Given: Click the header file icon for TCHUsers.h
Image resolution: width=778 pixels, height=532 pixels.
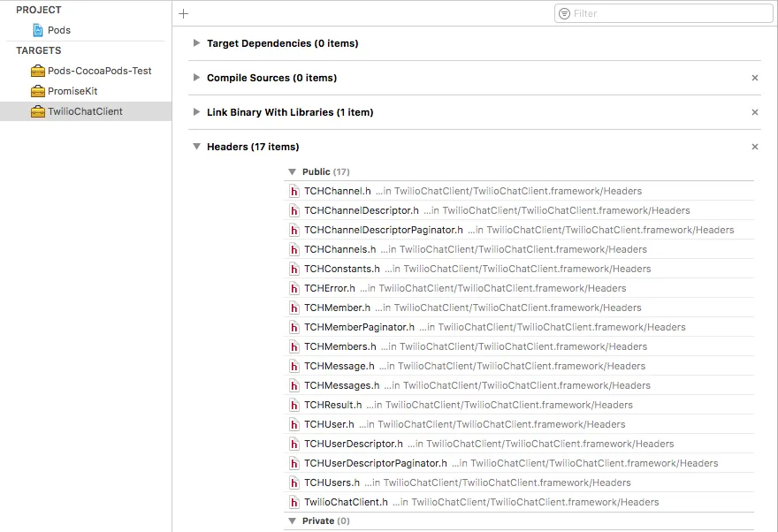Looking at the screenshot, I should point(294,483).
